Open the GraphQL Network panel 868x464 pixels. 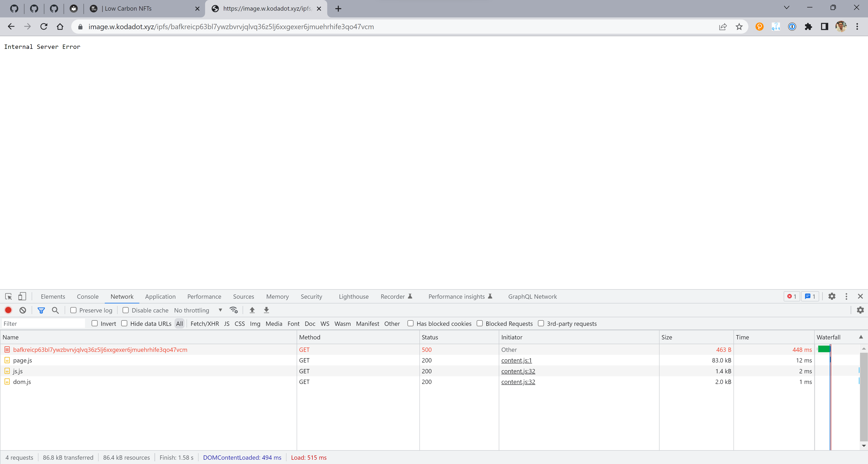tap(532, 296)
